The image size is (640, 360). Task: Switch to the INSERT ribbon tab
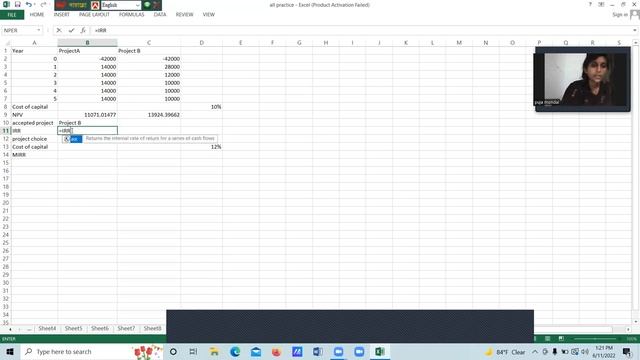[62, 15]
